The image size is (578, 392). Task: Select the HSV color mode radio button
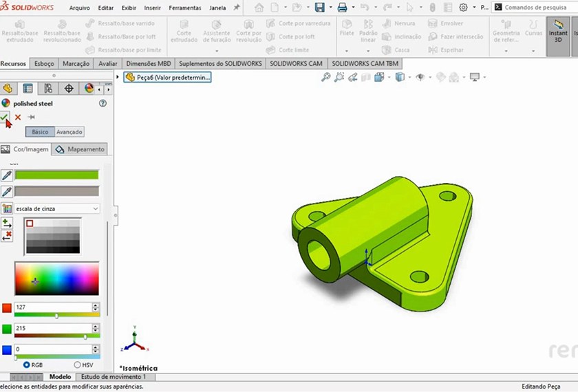coord(77,364)
